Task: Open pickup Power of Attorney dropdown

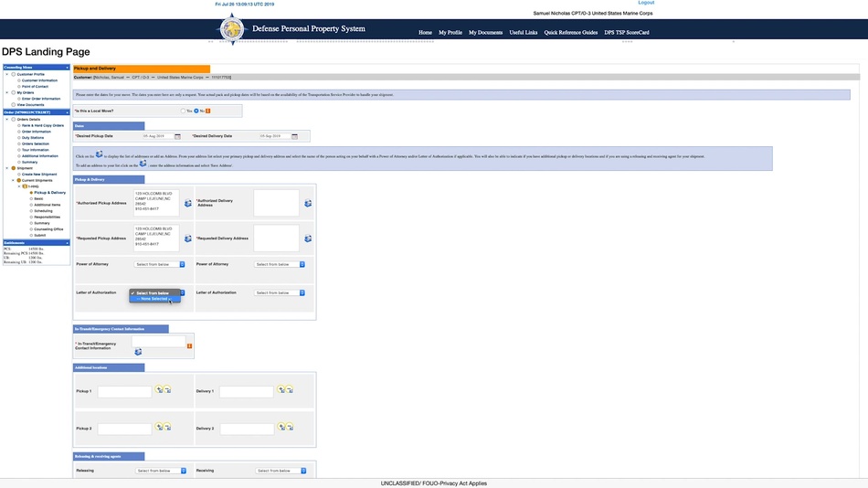Action: pos(160,265)
